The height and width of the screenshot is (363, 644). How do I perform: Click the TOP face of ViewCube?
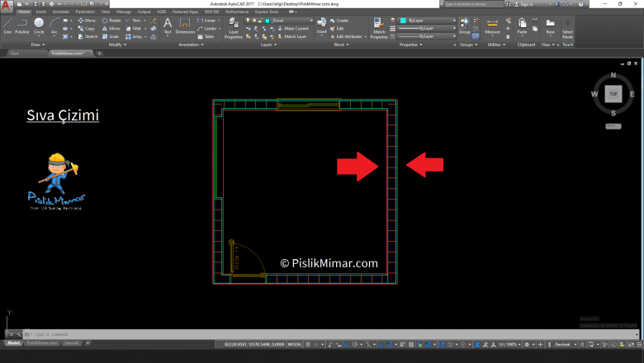(613, 94)
